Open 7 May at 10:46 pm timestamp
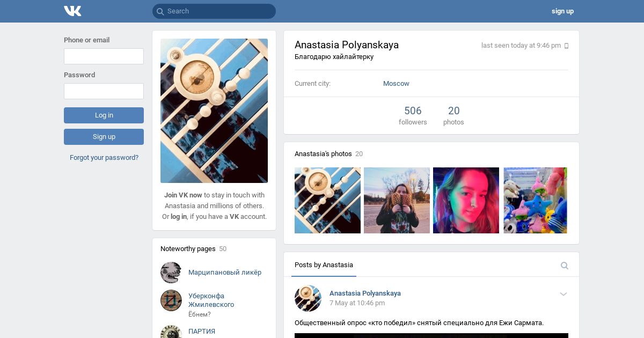The width and height of the screenshot is (644, 338). click(x=357, y=303)
